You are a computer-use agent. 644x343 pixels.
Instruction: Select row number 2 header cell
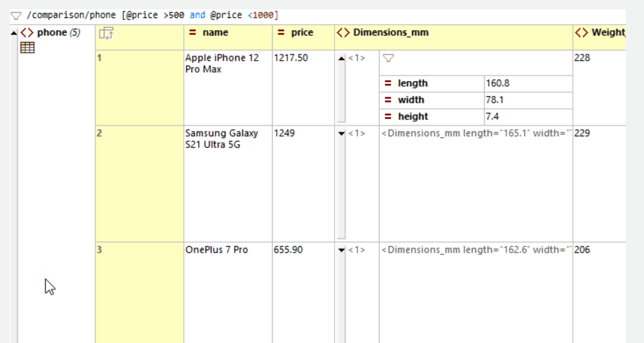[140, 184]
